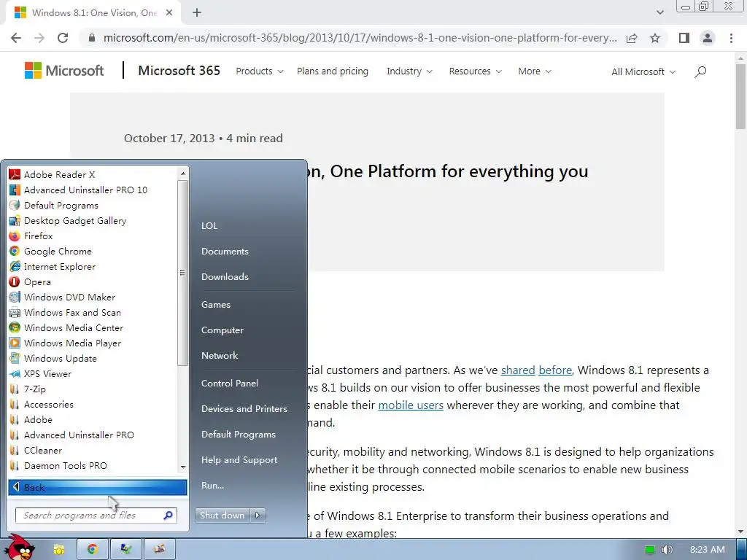The width and height of the screenshot is (747, 560).
Task: Open Network from start menu
Action: pos(220,356)
